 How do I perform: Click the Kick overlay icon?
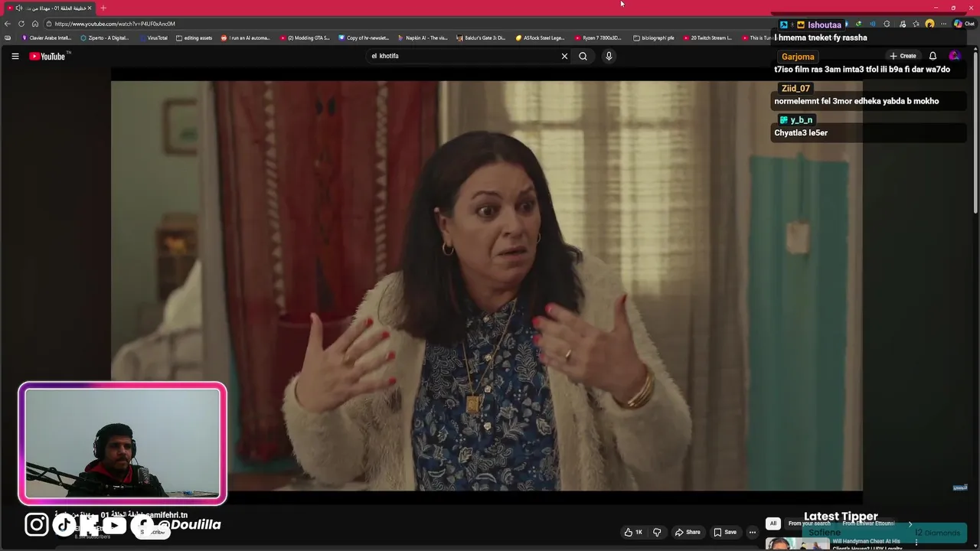89,524
